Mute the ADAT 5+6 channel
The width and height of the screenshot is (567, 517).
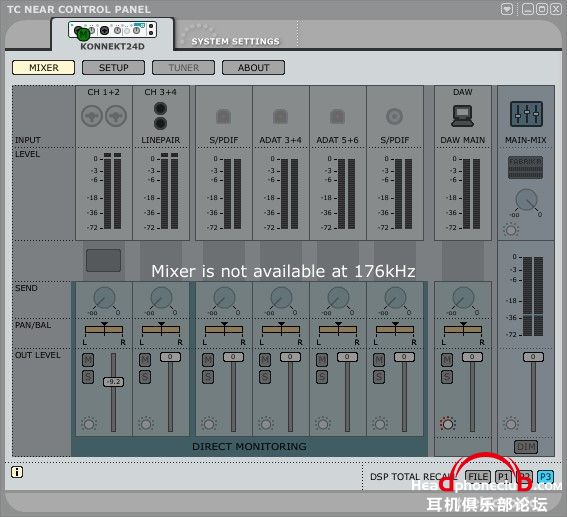click(x=322, y=360)
